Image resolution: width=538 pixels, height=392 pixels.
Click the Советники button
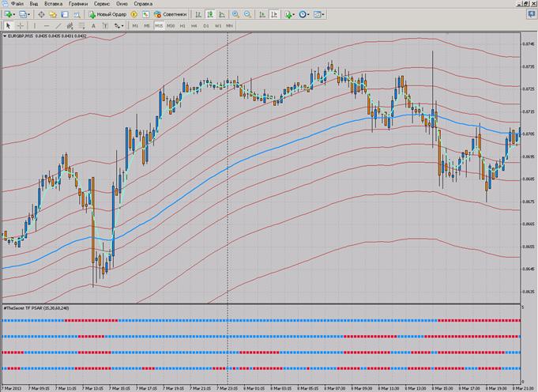point(170,14)
